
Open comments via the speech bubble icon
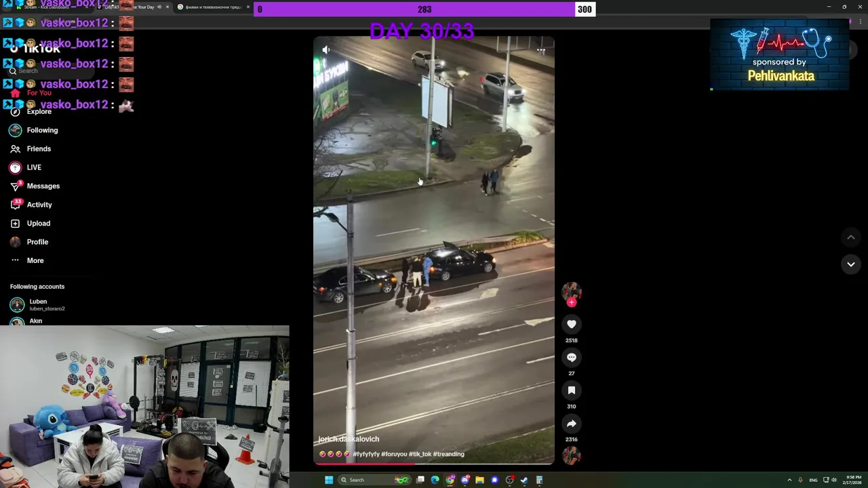coord(572,358)
